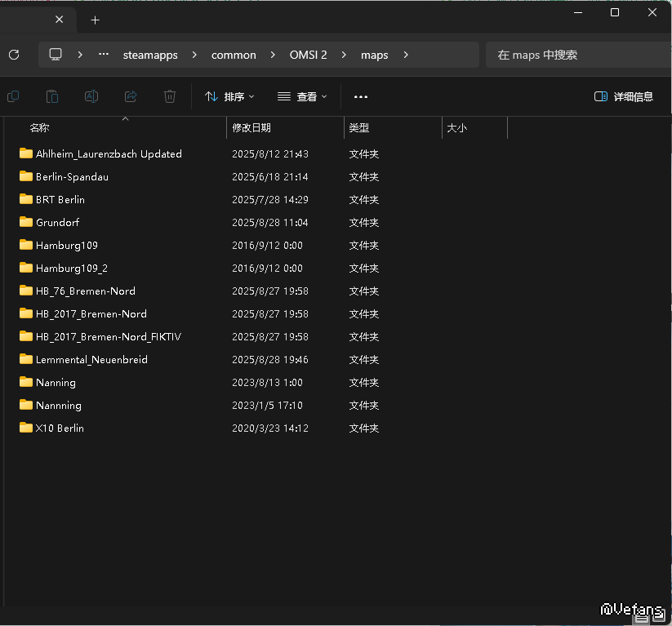The height and width of the screenshot is (626, 672).
Task: Show hidden breadcrumb path with ellipsis
Action: coord(104,55)
